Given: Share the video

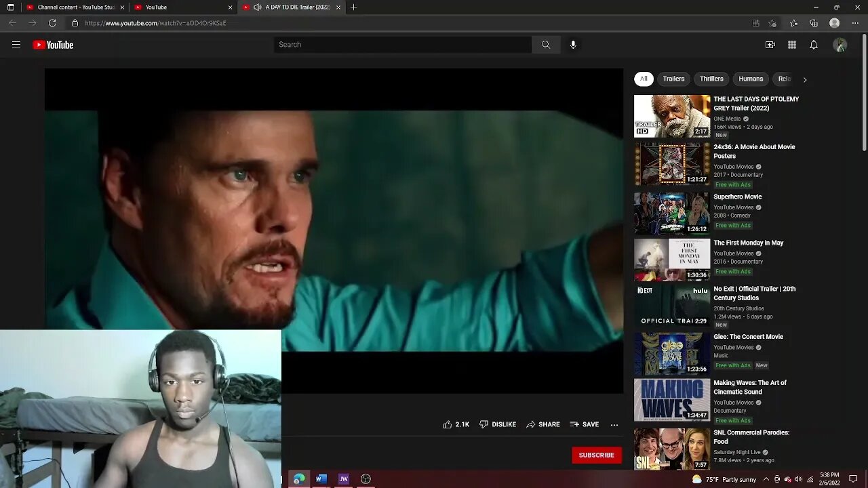Looking at the screenshot, I should (543, 424).
